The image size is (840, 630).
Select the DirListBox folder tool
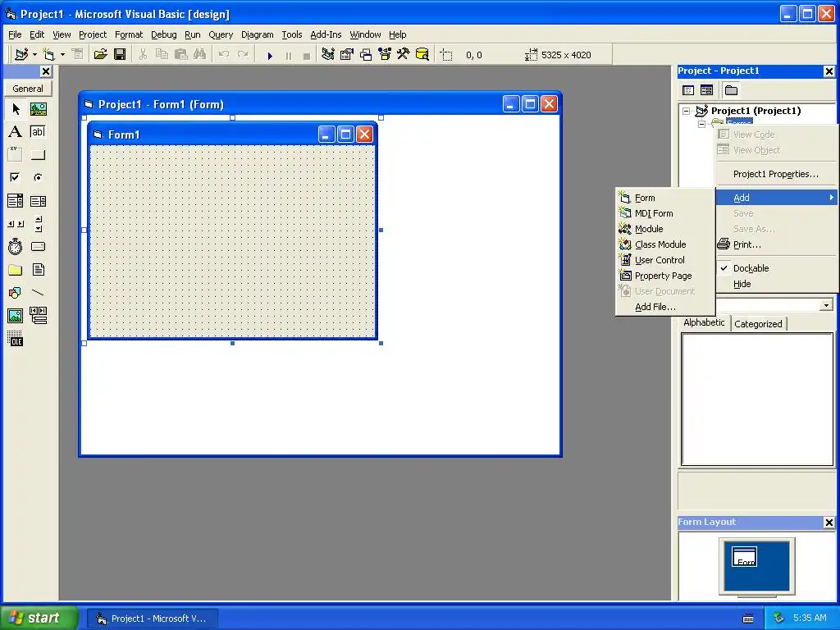[16, 269]
